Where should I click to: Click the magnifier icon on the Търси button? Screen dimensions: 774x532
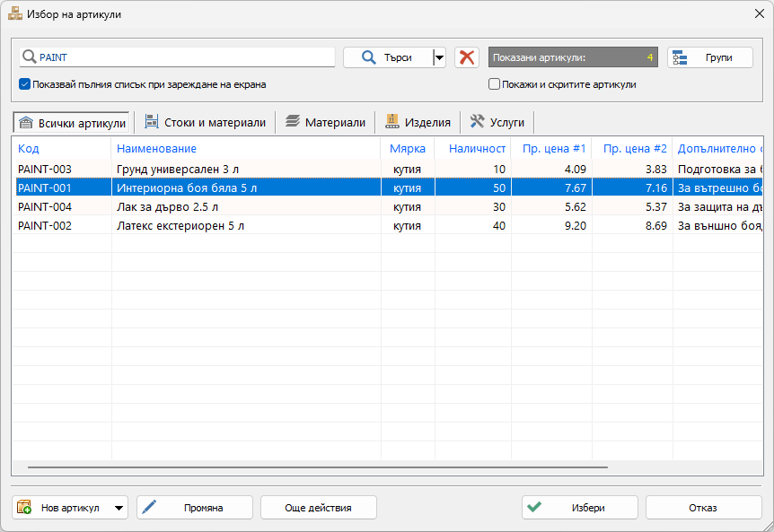click(x=368, y=57)
